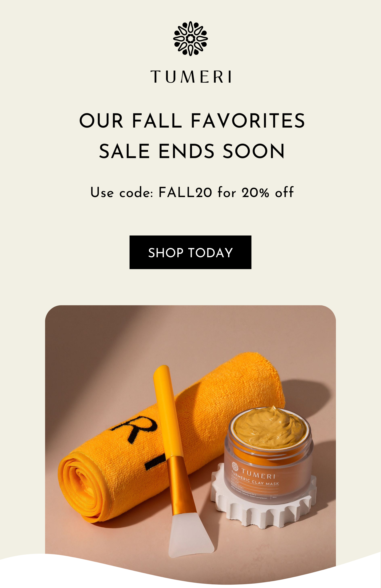This screenshot has height=588, width=381.
Task: Click the '20% off' discount text
Action: coord(268,192)
